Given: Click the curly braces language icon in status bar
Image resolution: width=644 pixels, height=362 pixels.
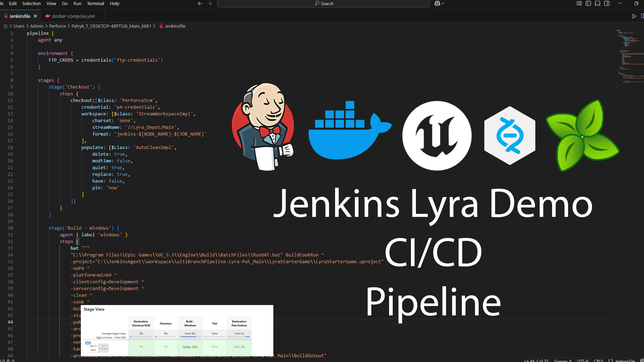Looking at the screenshot, I should click(610, 361).
